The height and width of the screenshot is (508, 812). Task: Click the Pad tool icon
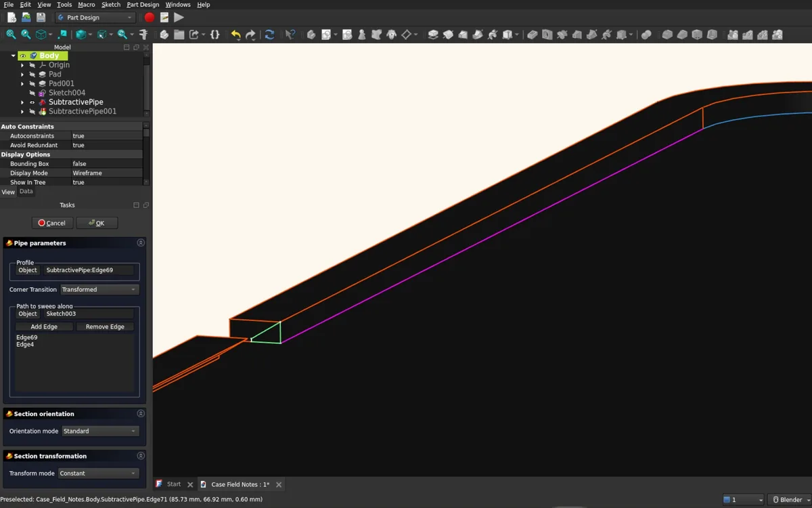(x=433, y=35)
